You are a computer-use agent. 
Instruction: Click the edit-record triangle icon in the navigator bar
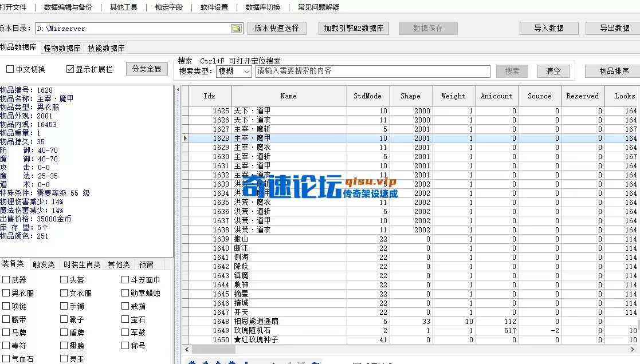(274, 362)
